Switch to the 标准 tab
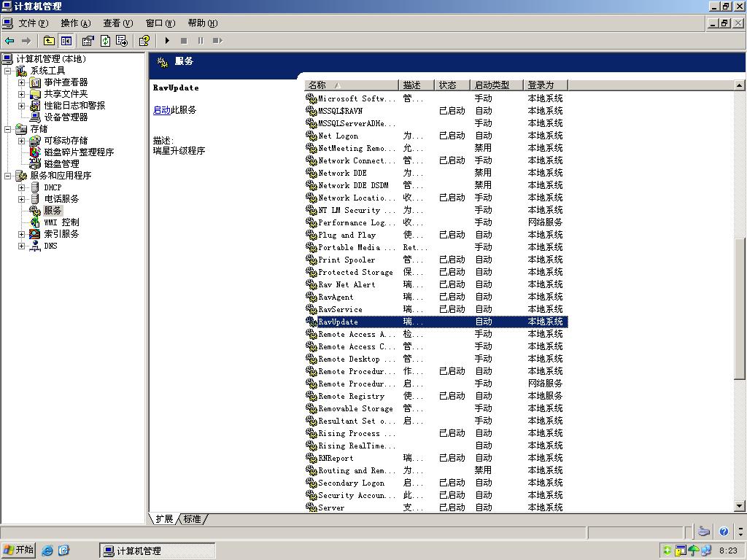 pyautogui.click(x=192, y=519)
